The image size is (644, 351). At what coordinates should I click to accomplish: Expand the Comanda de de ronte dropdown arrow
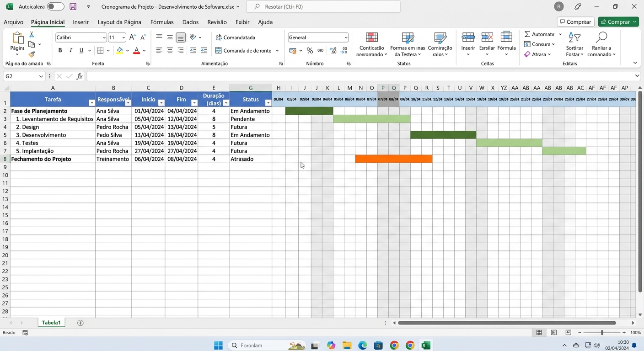click(277, 51)
